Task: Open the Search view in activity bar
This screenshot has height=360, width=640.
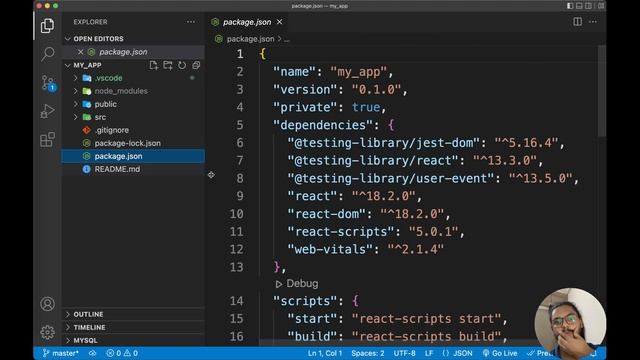Action: [x=47, y=54]
